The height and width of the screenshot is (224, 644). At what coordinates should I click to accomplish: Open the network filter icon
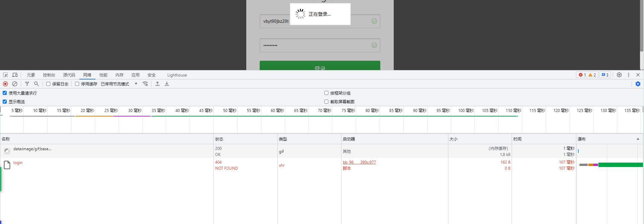[x=27, y=84]
